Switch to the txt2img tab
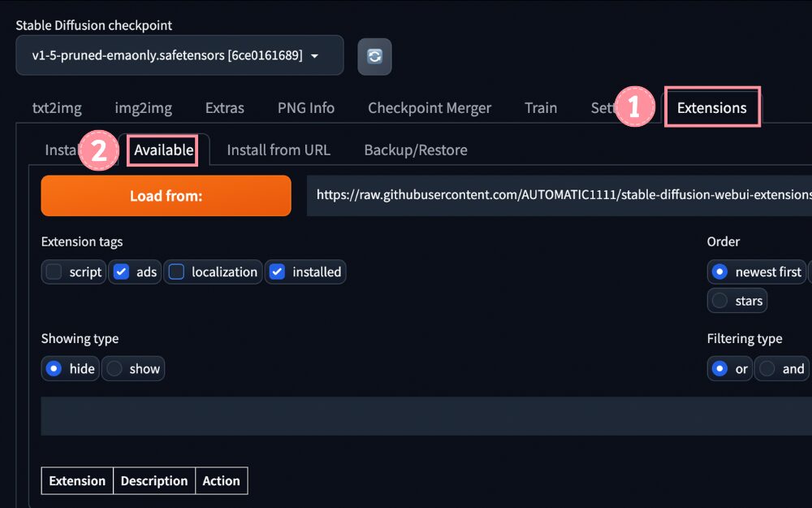This screenshot has height=508, width=812. [x=57, y=108]
